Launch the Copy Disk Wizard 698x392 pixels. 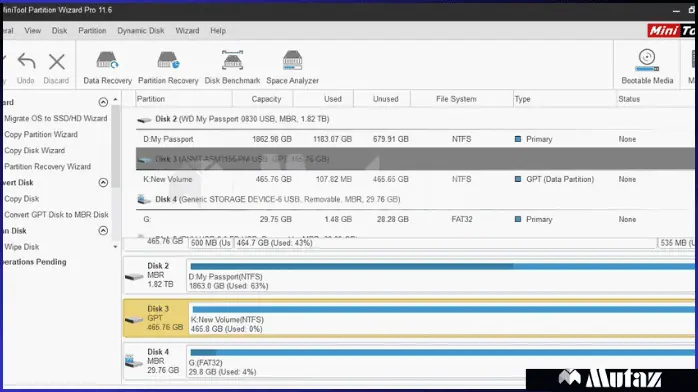click(35, 150)
